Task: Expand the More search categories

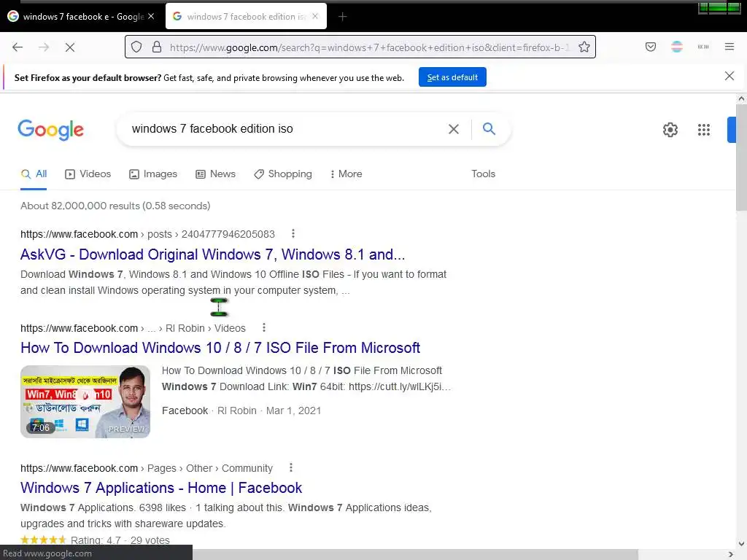Action: pyautogui.click(x=347, y=174)
